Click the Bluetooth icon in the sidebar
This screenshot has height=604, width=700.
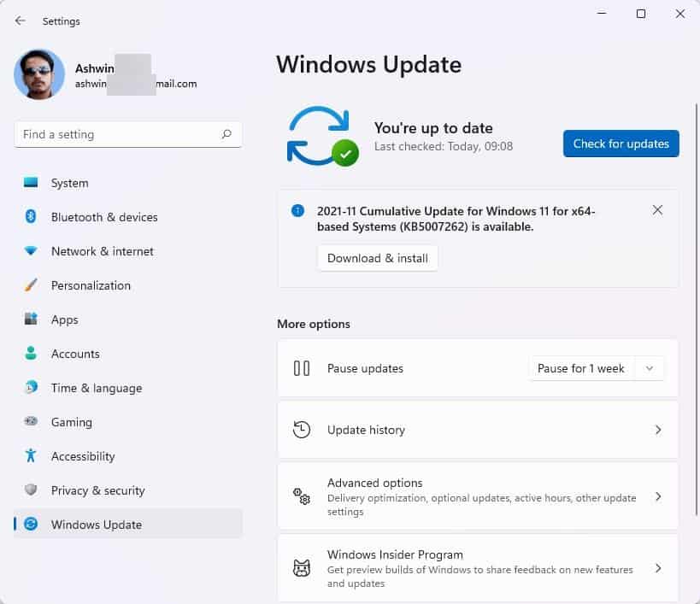pos(31,217)
